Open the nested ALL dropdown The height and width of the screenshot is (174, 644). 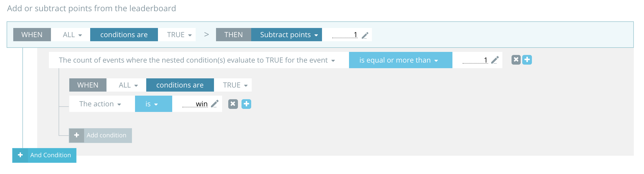[x=128, y=85]
